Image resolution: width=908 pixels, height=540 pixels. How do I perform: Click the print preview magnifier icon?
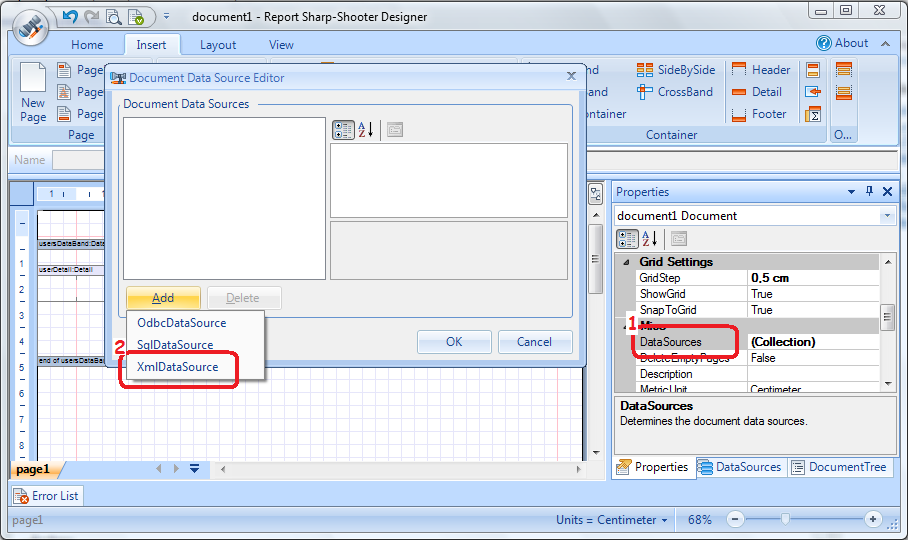tap(114, 17)
